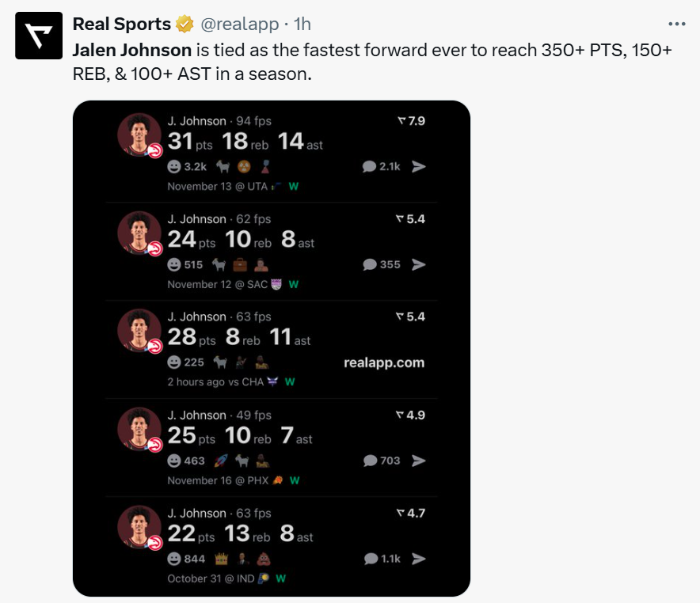Image resolution: width=700 pixels, height=603 pixels.
Task: Open the tweet's three-dot more menu
Action: pyautogui.click(x=676, y=25)
